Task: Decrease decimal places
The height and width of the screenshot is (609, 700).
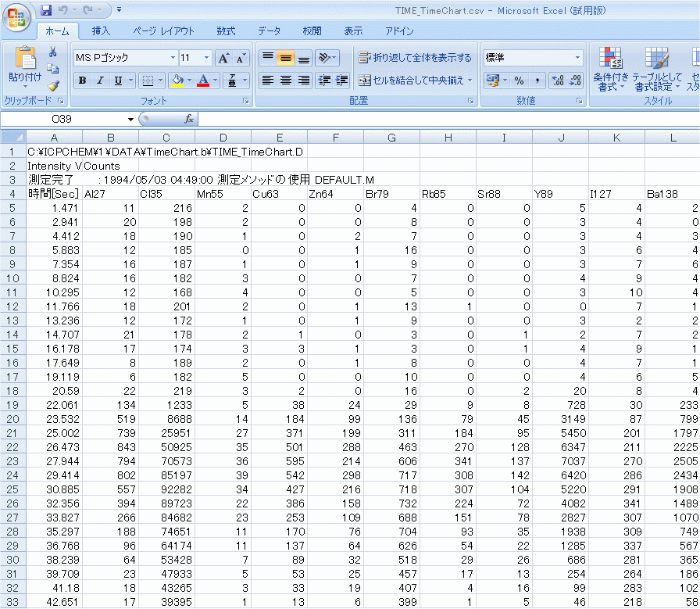Action: [576, 81]
